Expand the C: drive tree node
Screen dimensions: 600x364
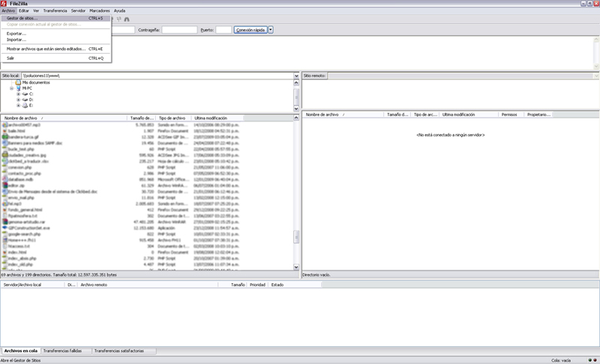(18, 94)
